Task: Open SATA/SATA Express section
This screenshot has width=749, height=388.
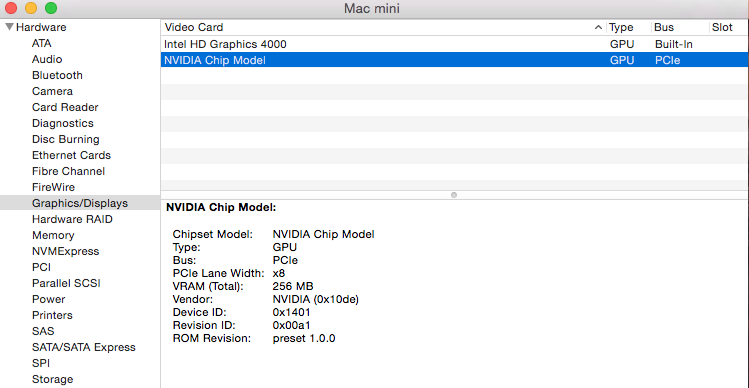Action: (84, 347)
